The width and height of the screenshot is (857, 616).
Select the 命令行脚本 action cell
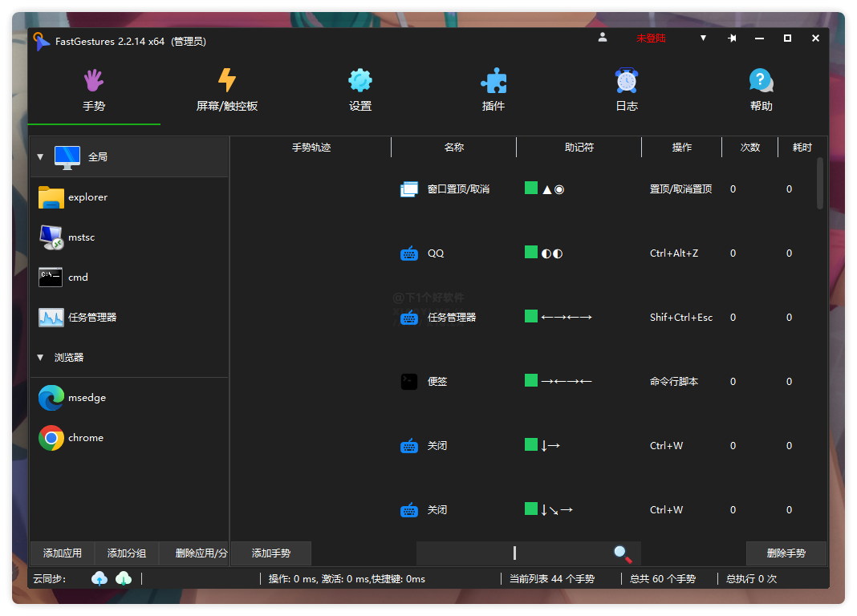[x=674, y=382]
